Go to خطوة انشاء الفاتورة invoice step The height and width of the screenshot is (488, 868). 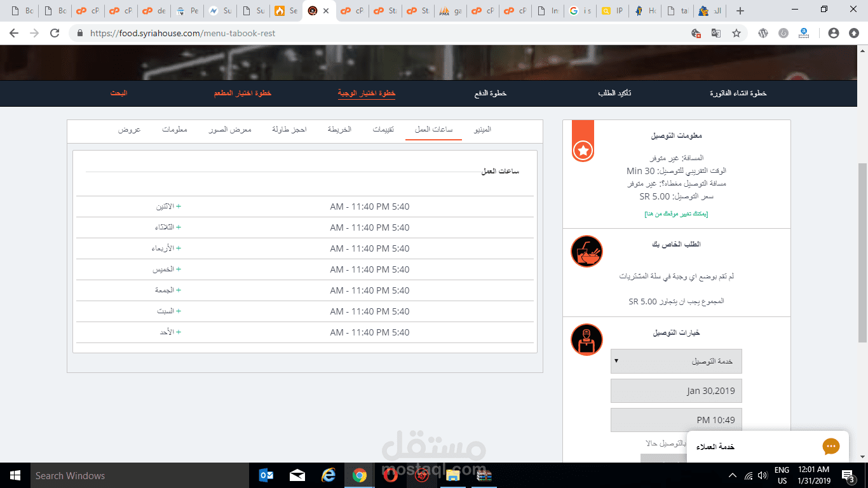[738, 93]
